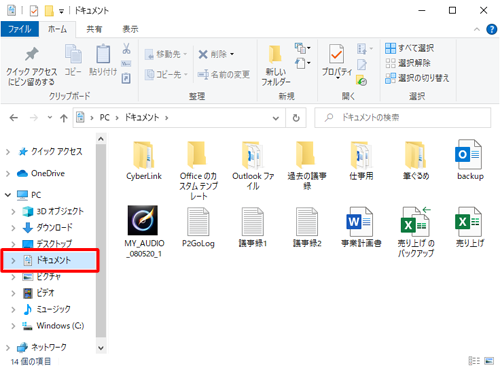Select the 仕事用 folder

pyautogui.click(x=361, y=160)
